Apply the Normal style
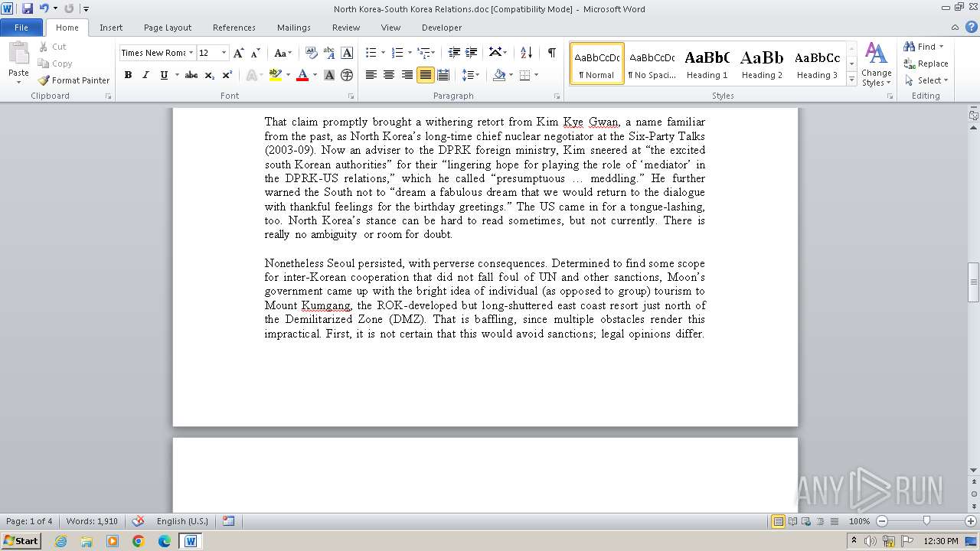 pyautogui.click(x=597, y=64)
